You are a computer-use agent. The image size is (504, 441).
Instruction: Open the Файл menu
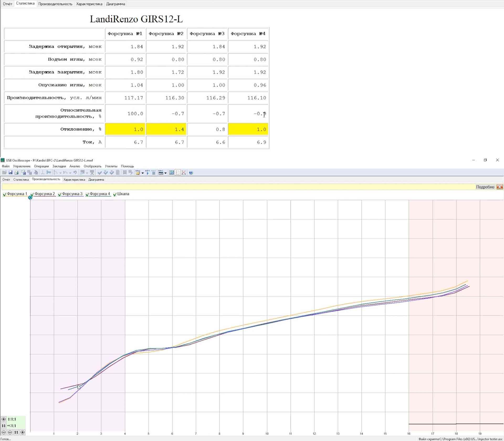click(6, 166)
